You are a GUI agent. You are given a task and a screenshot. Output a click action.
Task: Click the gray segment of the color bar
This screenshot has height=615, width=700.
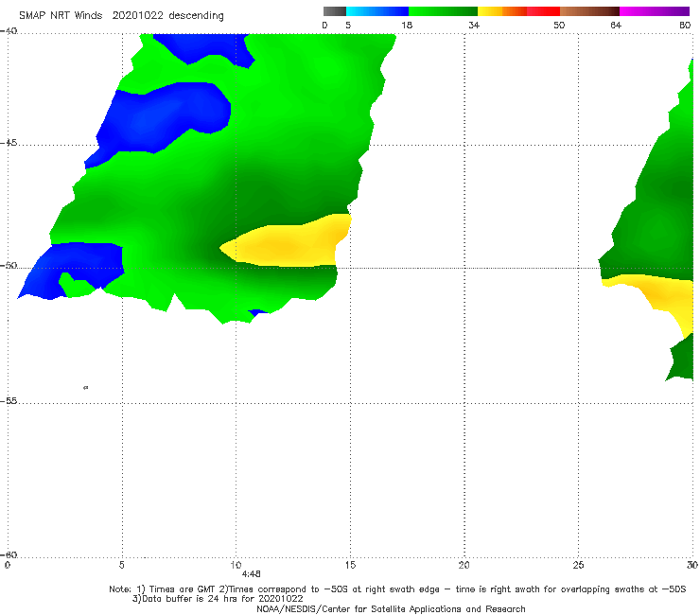335,11
